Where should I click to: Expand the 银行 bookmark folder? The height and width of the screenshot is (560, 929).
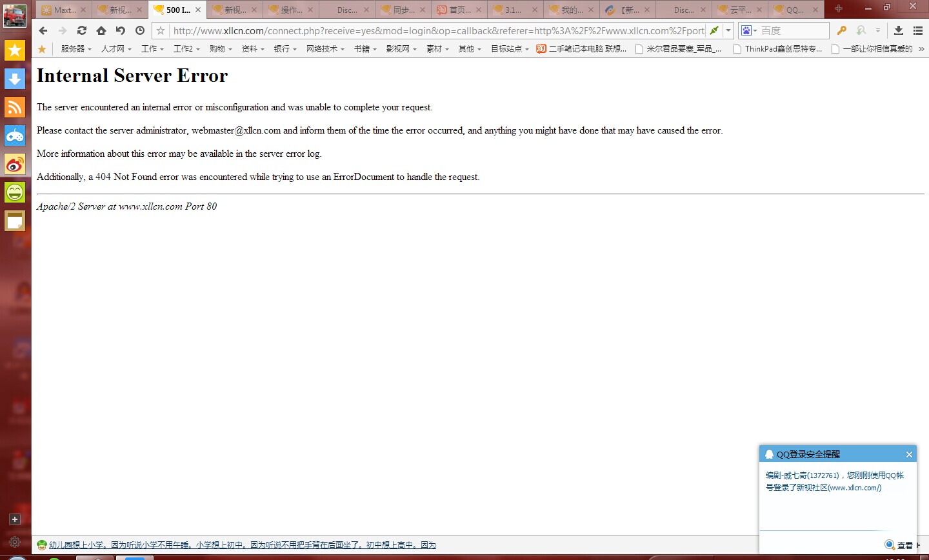(285, 49)
